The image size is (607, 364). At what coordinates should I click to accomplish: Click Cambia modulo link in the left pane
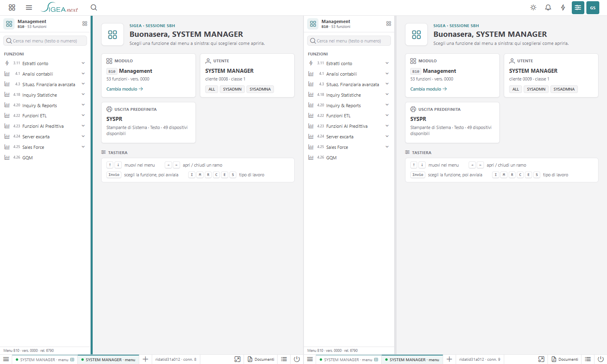(x=125, y=89)
